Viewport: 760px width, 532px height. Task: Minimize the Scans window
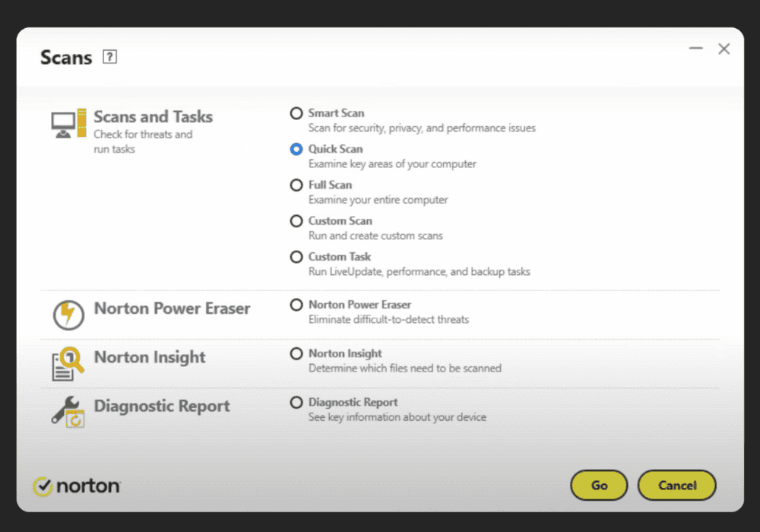pyautogui.click(x=695, y=49)
